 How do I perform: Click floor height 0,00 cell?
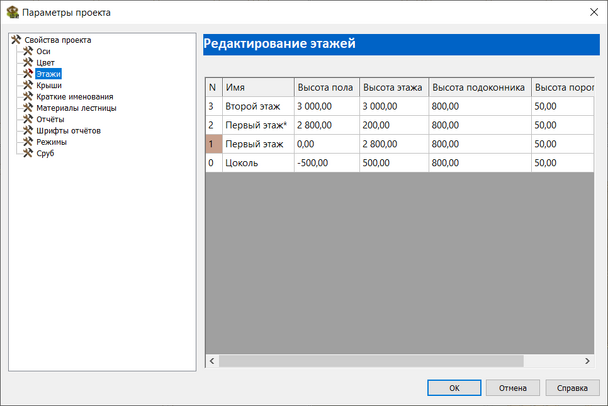[x=327, y=144]
